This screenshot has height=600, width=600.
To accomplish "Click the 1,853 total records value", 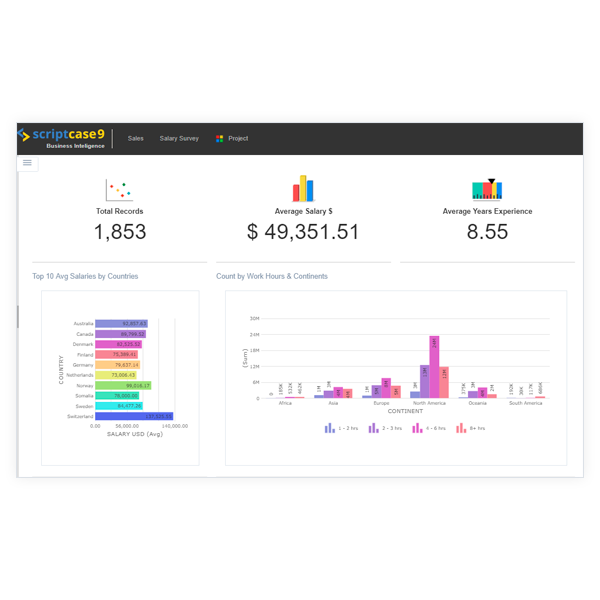I will [120, 232].
